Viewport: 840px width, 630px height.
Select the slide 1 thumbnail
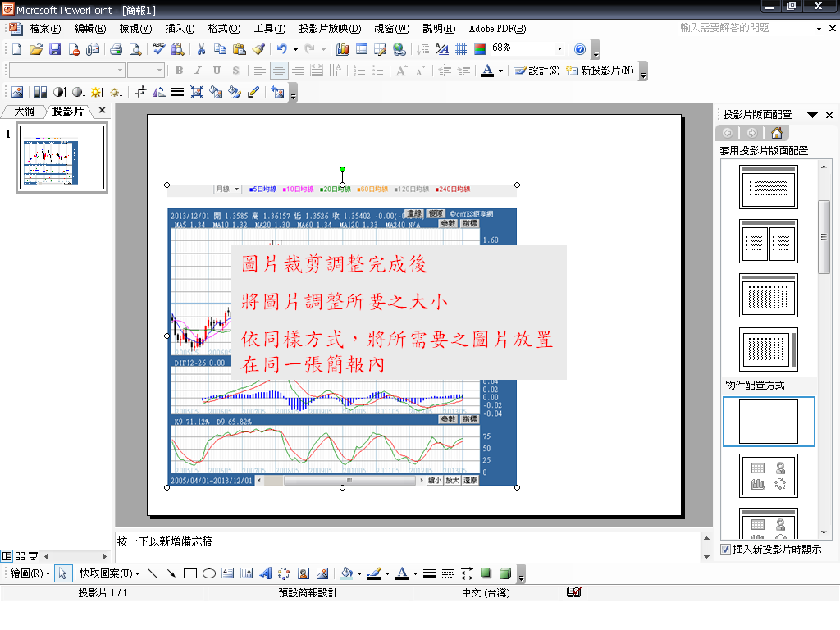(x=62, y=158)
